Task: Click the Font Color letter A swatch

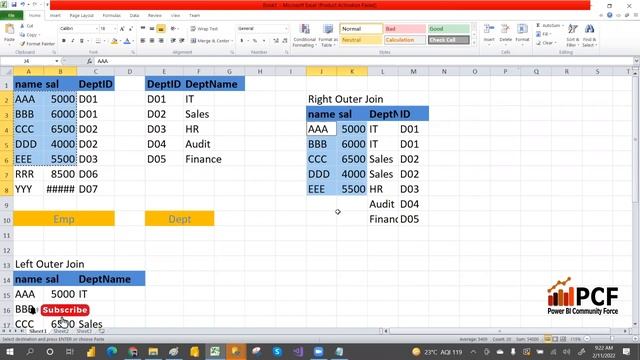Action: pyautogui.click(x=127, y=41)
